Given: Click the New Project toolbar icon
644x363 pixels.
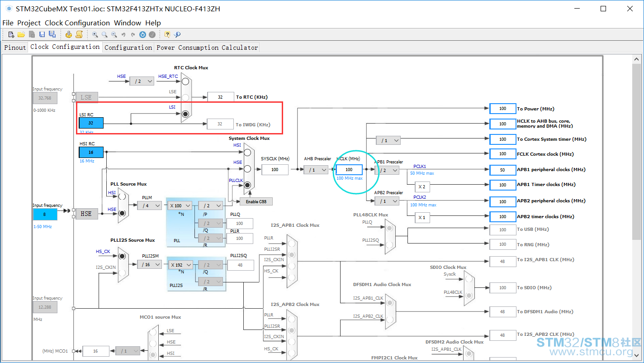Looking at the screenshot, I should [x=11, y=34].
